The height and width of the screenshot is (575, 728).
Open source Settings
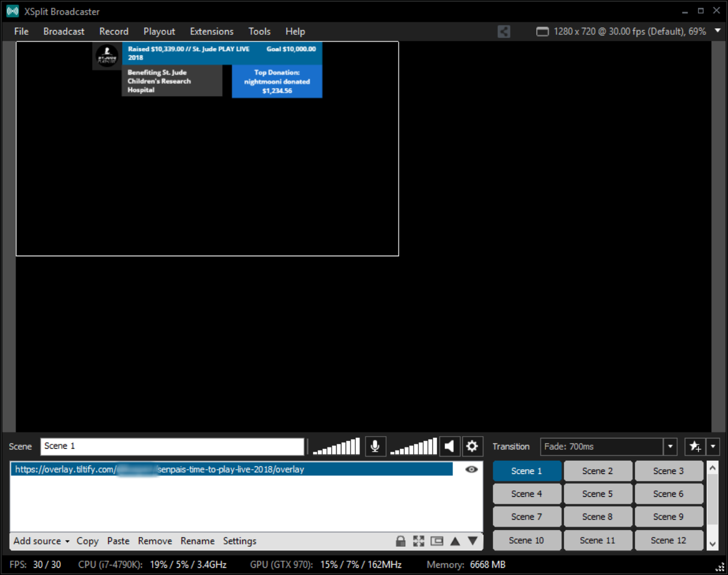[x=239, y=541]
